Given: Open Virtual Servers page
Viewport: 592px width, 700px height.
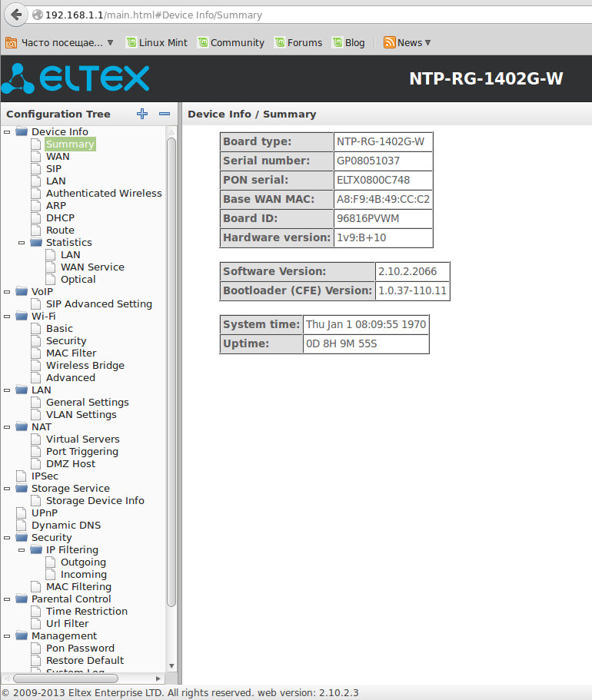Looking at the screenshot, I should pos(83,439).
